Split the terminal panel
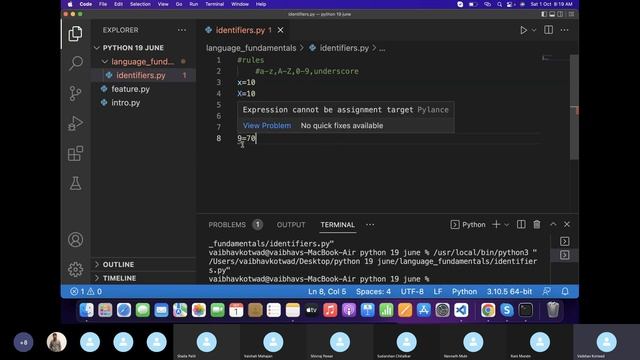 click(x=521, y=224)
